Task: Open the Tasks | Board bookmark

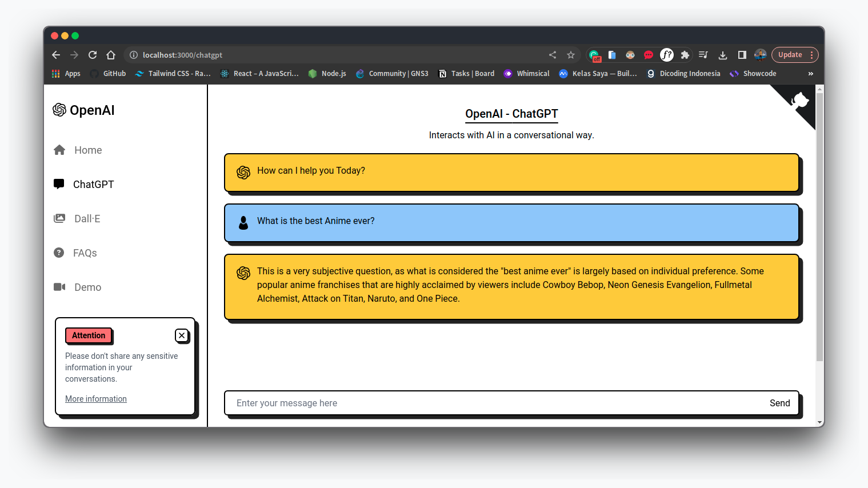Action: tap(466, 74)
